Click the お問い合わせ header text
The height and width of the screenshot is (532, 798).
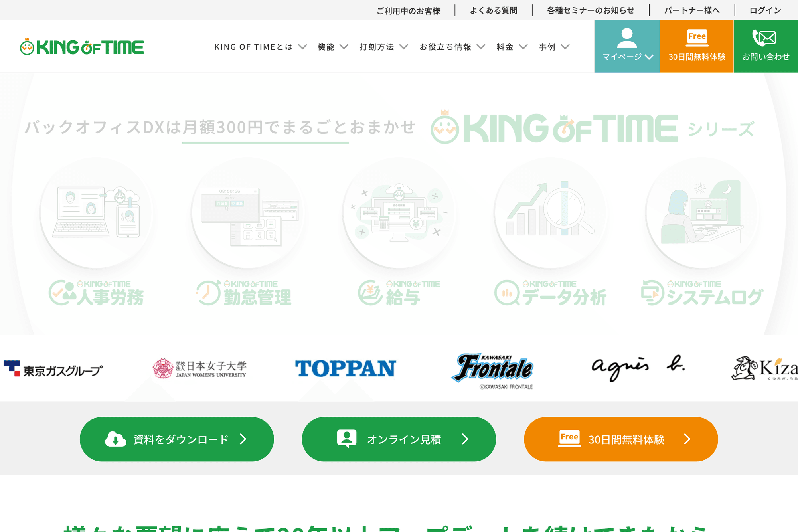pyautogui.click(x=766, y=57)
